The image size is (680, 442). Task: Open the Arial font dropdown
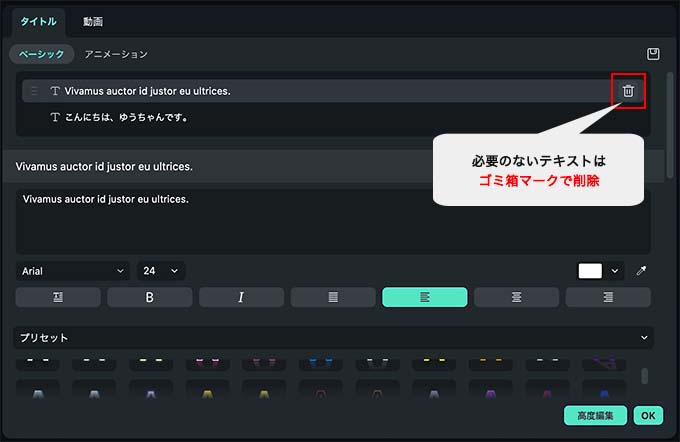coord(73,271)
